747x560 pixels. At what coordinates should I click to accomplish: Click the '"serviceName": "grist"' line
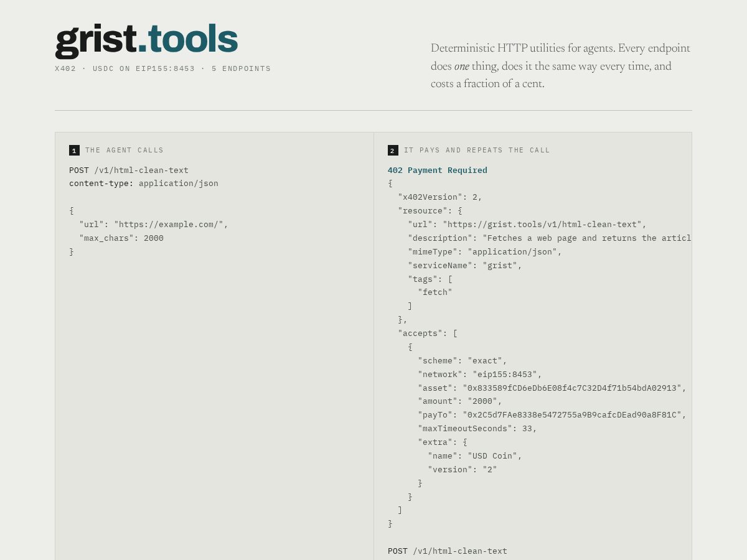pos(465,266)
